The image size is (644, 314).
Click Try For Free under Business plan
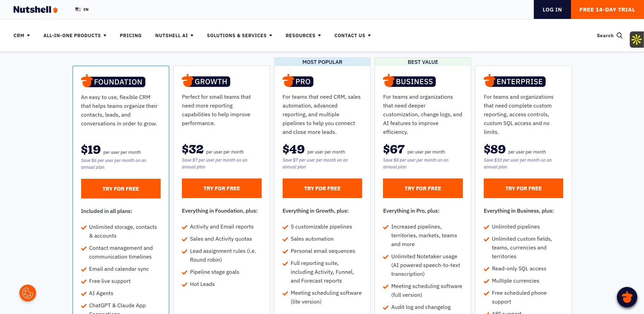pos(423,188)
